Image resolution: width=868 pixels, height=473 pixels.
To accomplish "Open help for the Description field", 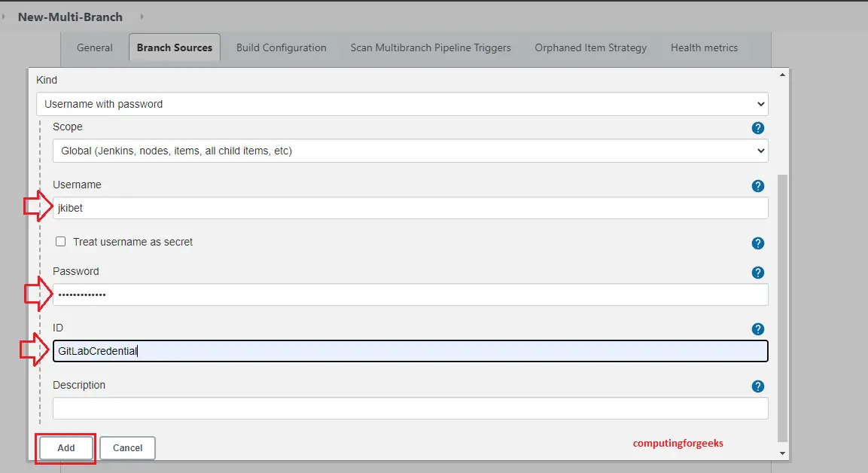I will [x=758, y=386].
